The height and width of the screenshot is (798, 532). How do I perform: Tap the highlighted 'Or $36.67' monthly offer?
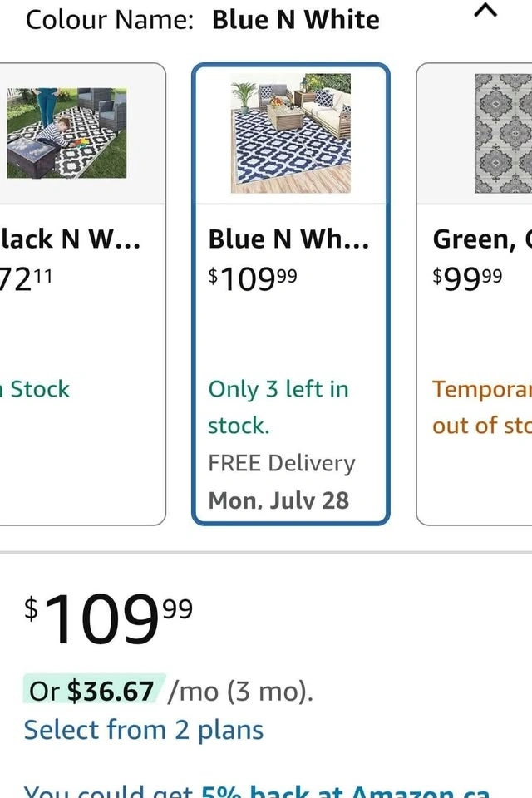(x=93, y=691)
